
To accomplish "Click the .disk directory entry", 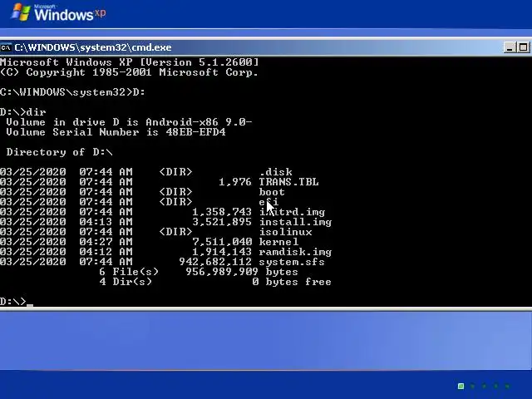I will tap(275, 172).
